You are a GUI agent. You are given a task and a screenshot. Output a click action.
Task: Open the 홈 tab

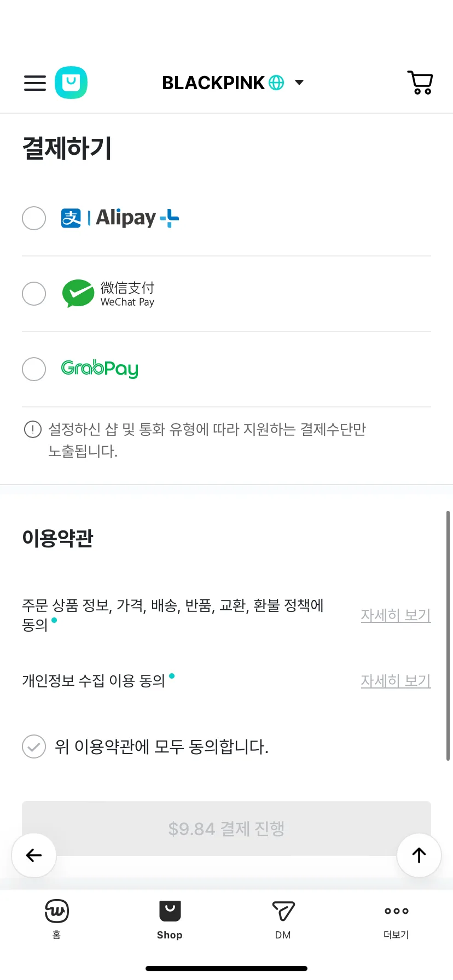pos(57,919)
